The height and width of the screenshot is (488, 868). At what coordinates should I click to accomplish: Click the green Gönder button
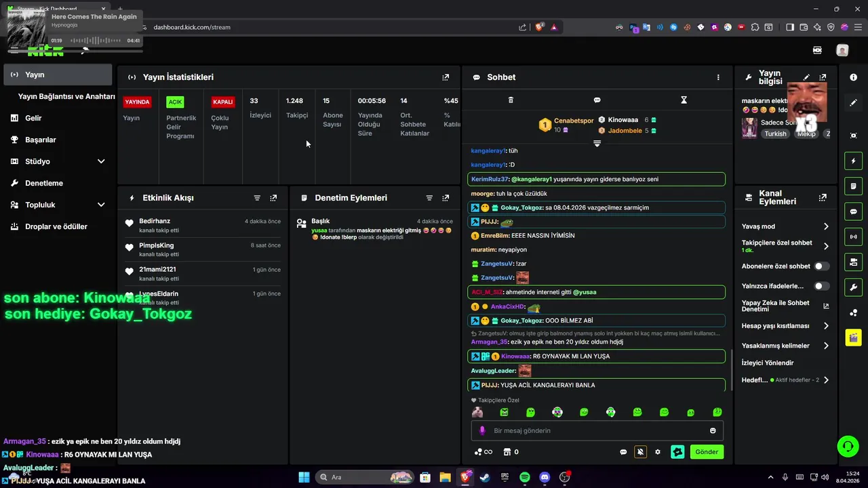tap(707, 452)
